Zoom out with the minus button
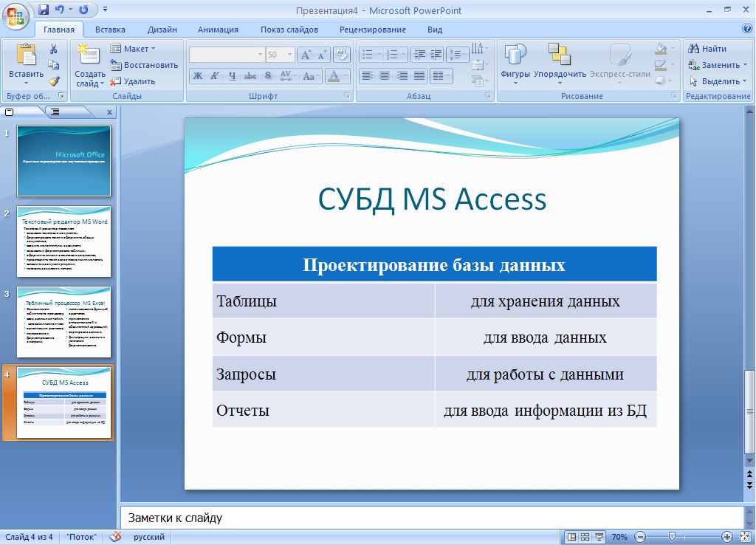The height and width of the screenshot is (545, 756). pos(640,537)
